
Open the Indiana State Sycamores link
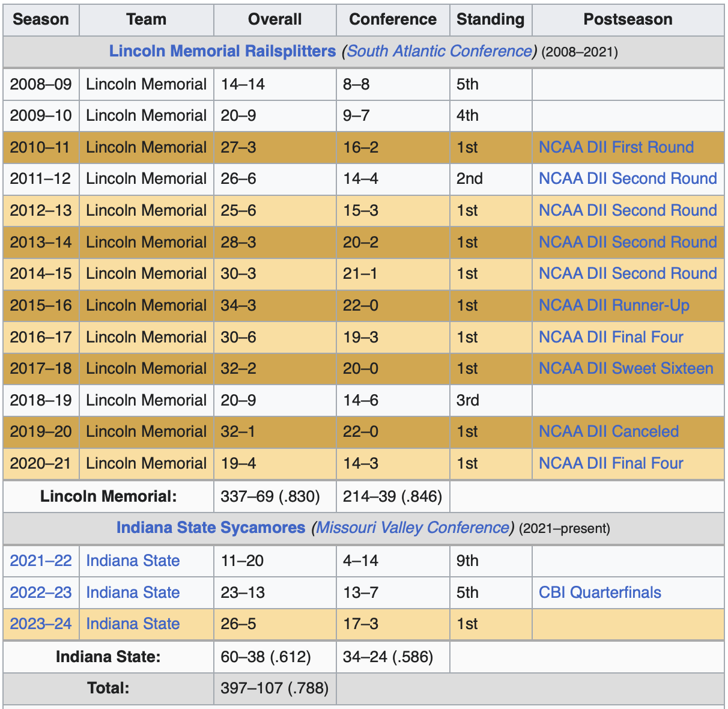211,528
